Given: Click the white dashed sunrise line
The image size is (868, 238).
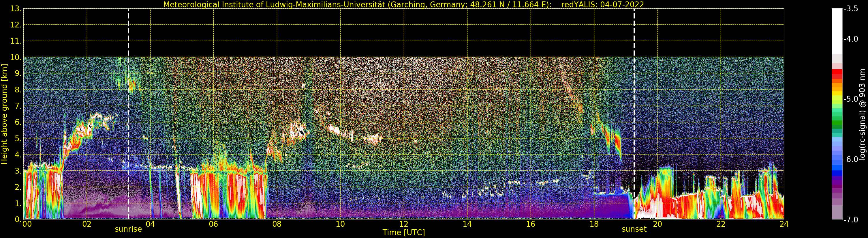Looking at the screenshot, I should coord(128,114).
